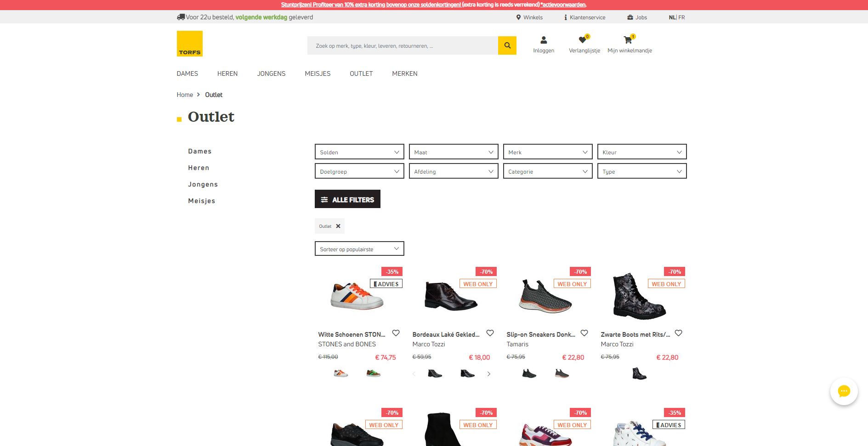Viewport: 868px width, 446px height.
Task: Click the ADVIES badge on Witte Schoenen
Action: (386, 284)
